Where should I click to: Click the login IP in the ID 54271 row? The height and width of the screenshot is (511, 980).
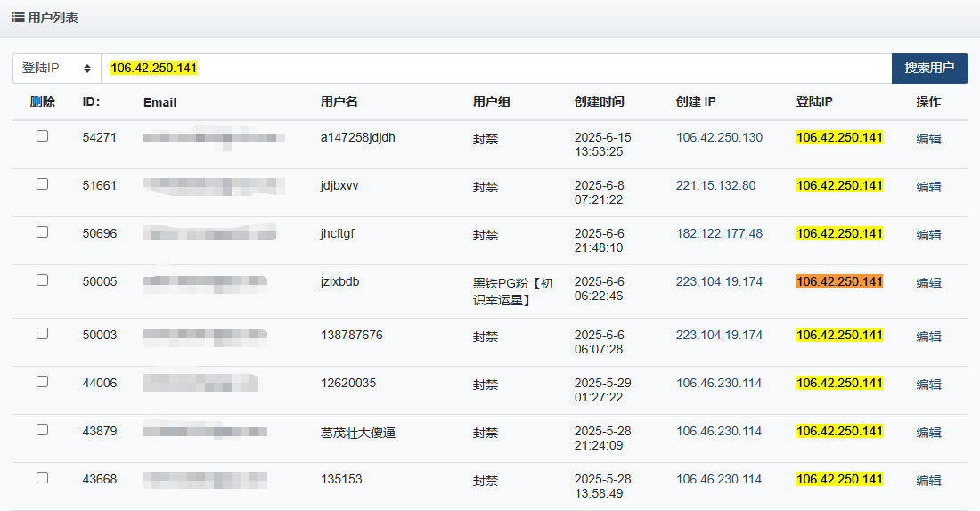click(839, 137)
